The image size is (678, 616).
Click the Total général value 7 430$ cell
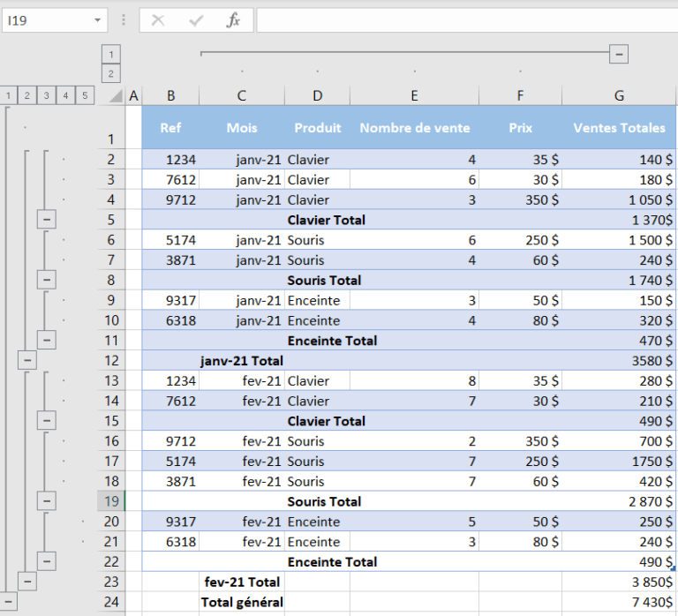click(619, 602)
